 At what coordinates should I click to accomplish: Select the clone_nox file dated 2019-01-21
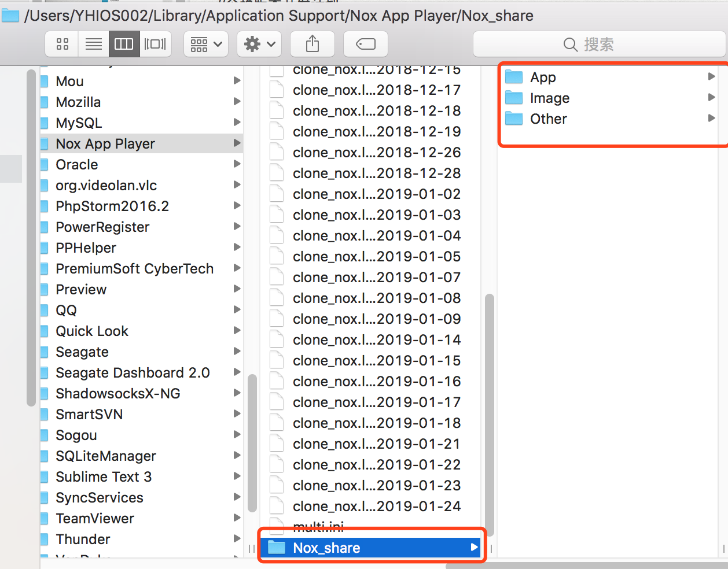370,444
